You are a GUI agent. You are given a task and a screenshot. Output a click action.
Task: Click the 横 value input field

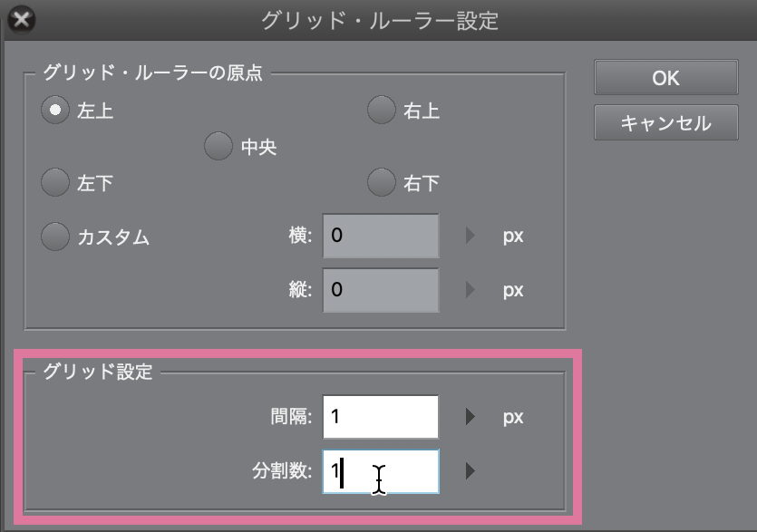click(381, 236)
